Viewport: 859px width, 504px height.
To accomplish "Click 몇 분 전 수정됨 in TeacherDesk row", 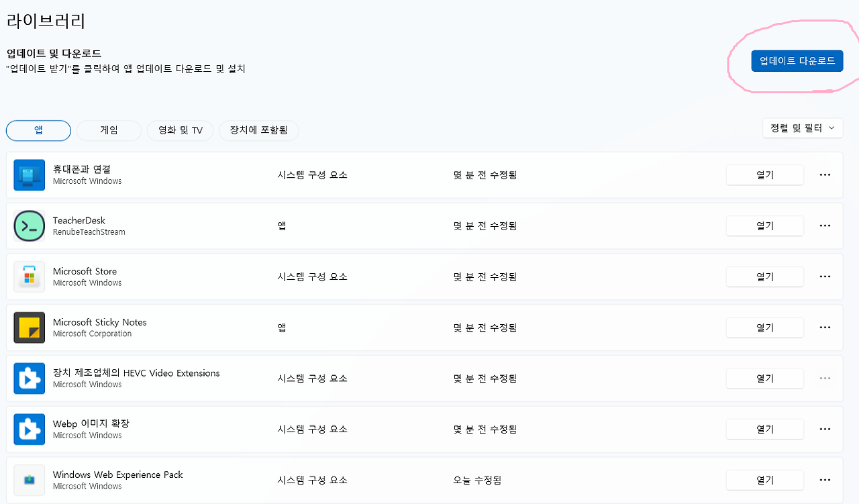I will [485, 226].
